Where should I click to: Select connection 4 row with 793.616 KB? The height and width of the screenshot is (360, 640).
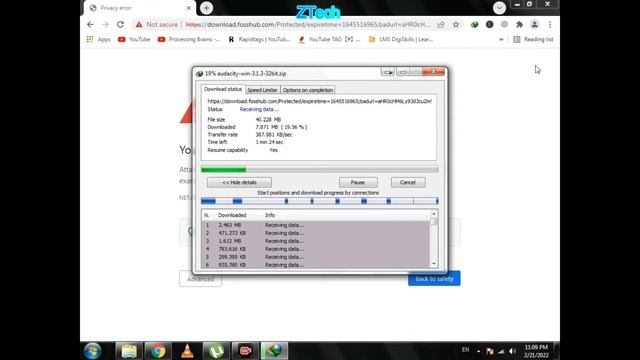(x=316, y=249)
